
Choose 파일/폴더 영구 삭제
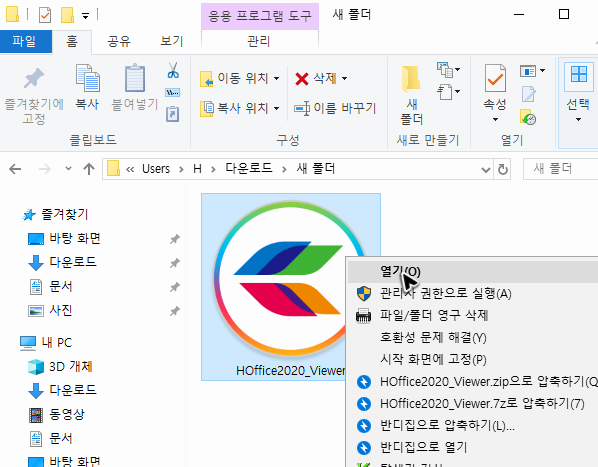point(473,316)
